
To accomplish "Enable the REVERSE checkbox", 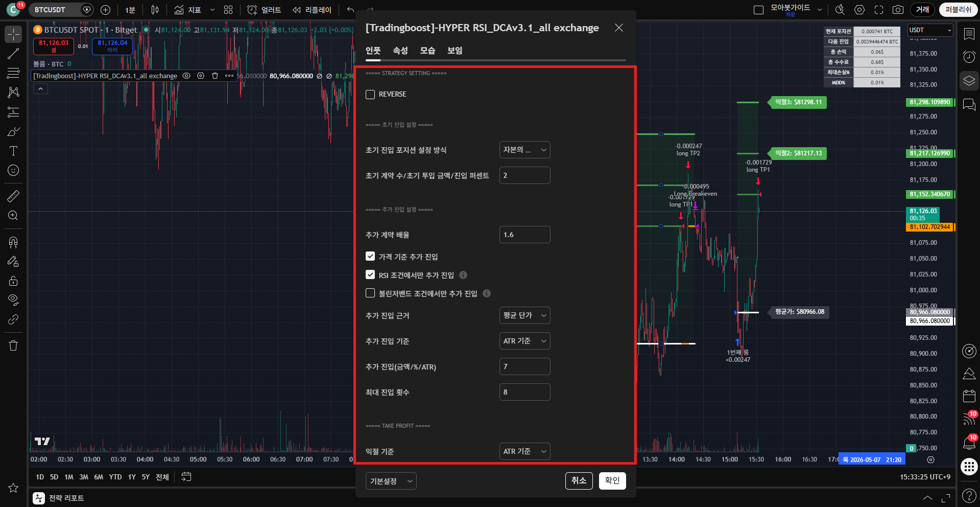I will (x=370, y=95).
